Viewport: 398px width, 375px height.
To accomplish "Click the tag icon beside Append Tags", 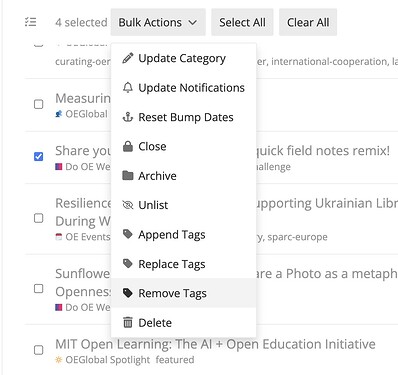I will point(128,234).
